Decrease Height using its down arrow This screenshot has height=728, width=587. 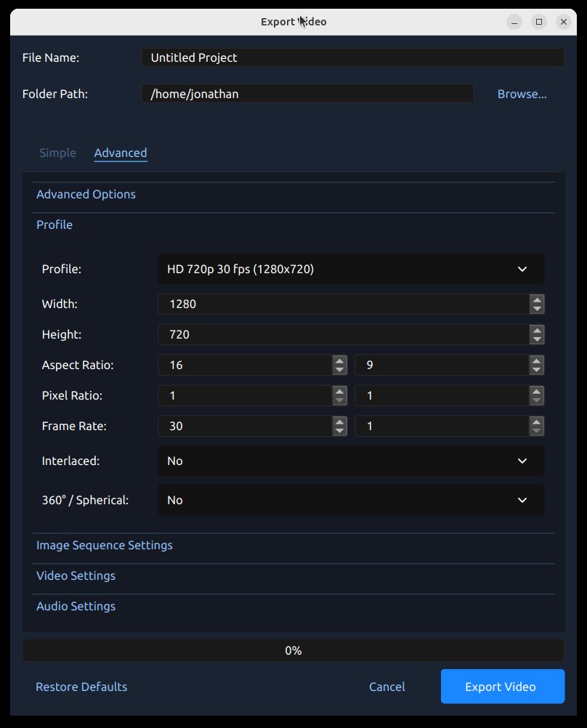click(537, 339)
